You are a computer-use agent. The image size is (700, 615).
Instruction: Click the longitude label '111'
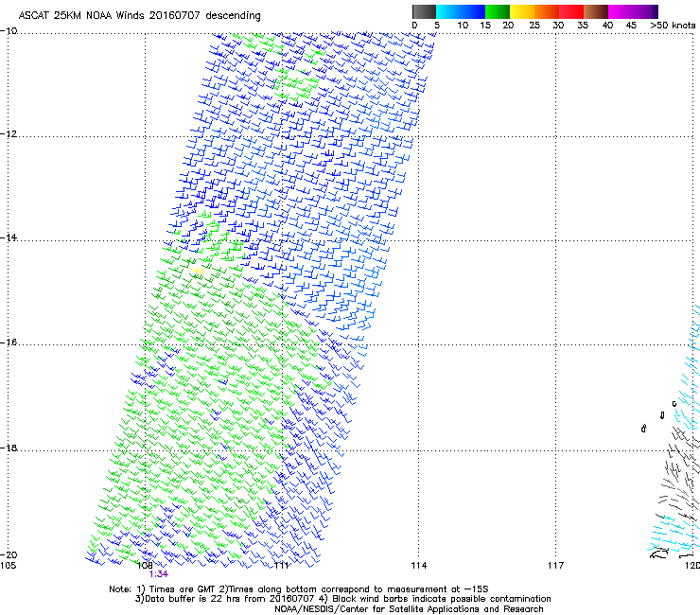click(281, 566)
